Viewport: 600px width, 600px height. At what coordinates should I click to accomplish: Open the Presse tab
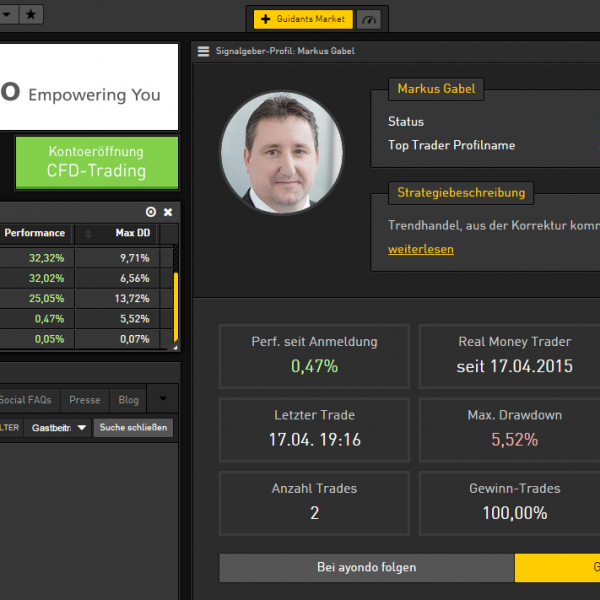pos(84,400)
